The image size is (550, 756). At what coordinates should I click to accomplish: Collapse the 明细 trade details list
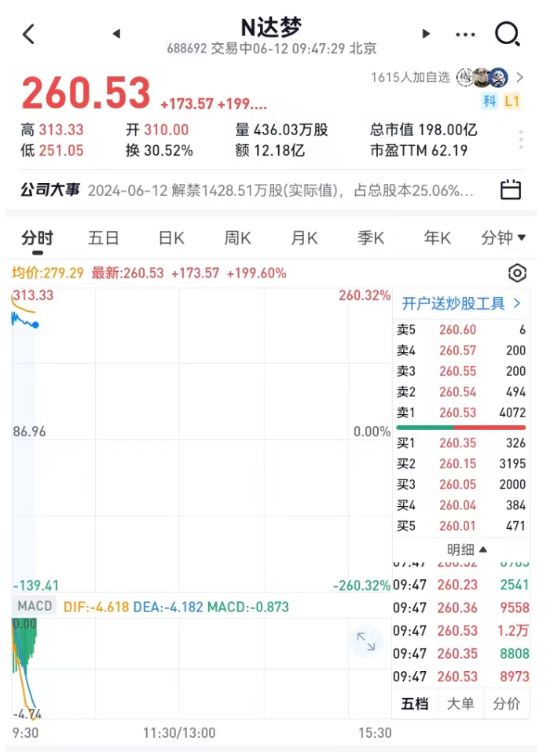467,549
